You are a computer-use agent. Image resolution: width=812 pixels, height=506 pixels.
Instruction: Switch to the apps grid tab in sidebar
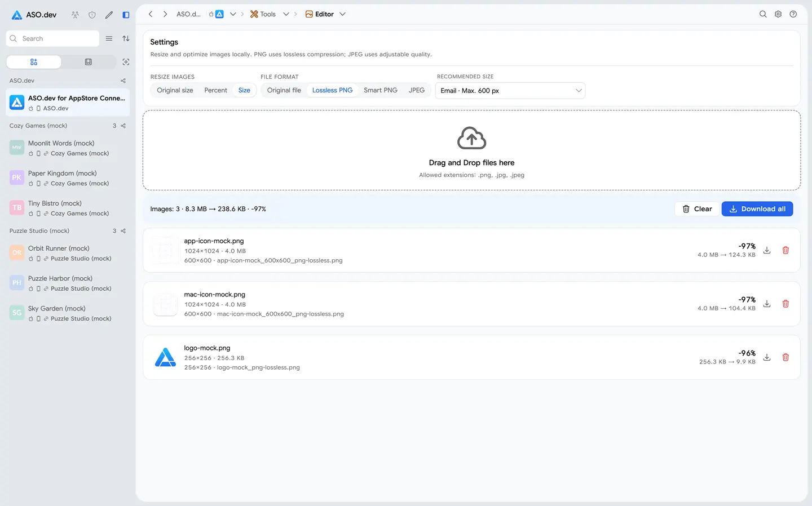coord(34,62)
